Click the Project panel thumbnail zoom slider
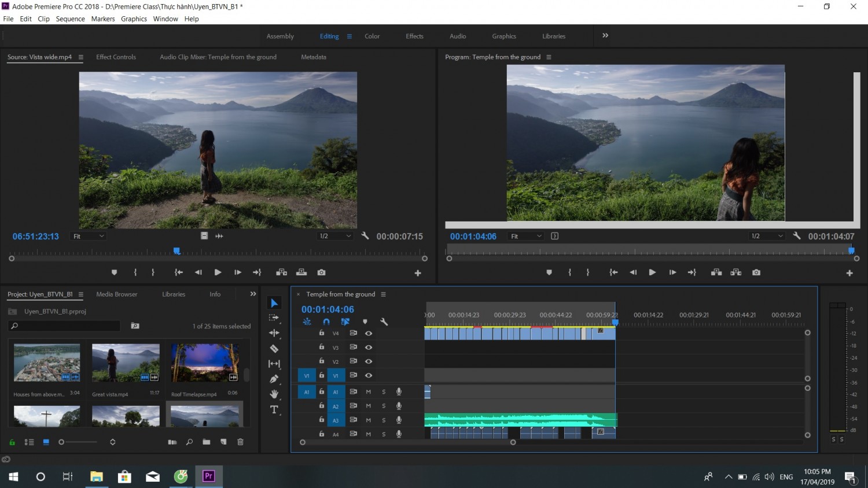868x488 pixels. tap(79, 442)
